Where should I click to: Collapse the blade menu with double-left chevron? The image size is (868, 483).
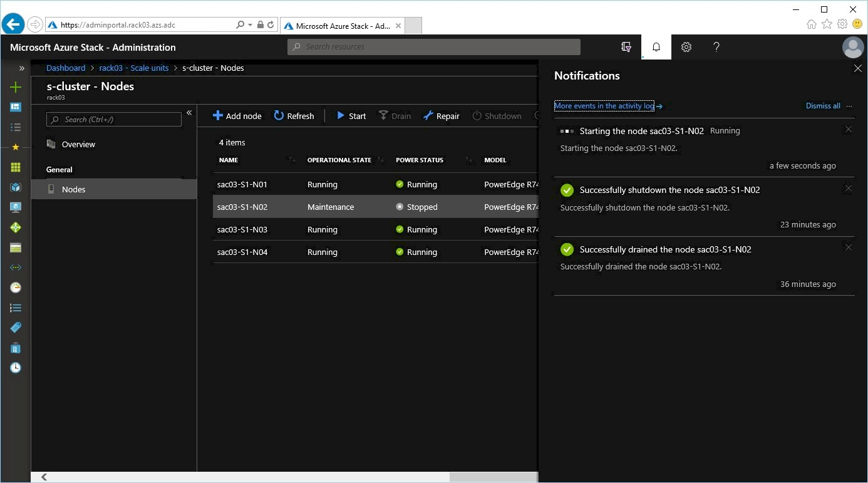189,113
